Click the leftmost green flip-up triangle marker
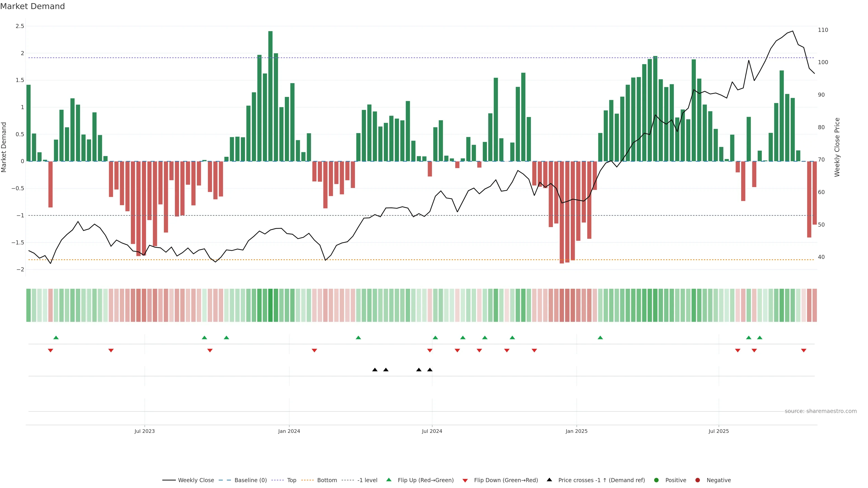Image resolution: width=868 pixels, height=488 pixels. [x=56, y=338]
